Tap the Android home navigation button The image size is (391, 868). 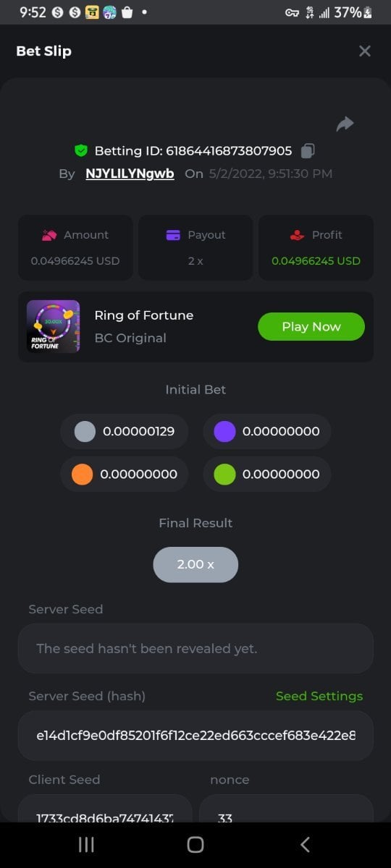pyautogui.click(x=195, y=845)
